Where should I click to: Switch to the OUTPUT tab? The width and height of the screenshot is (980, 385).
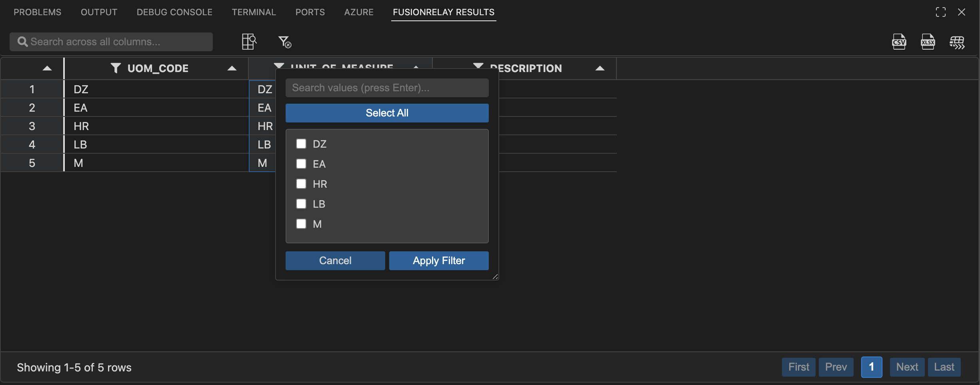click(99, 12)
